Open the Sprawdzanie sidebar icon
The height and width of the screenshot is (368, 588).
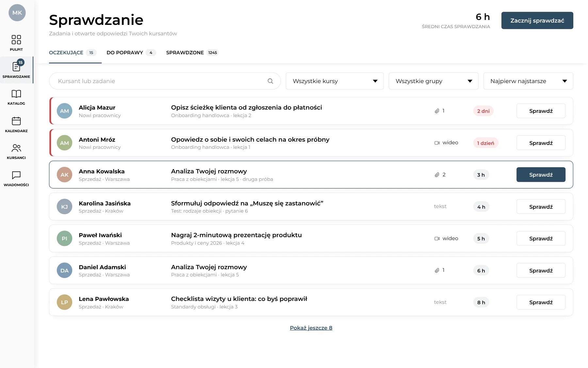point(16,66)
